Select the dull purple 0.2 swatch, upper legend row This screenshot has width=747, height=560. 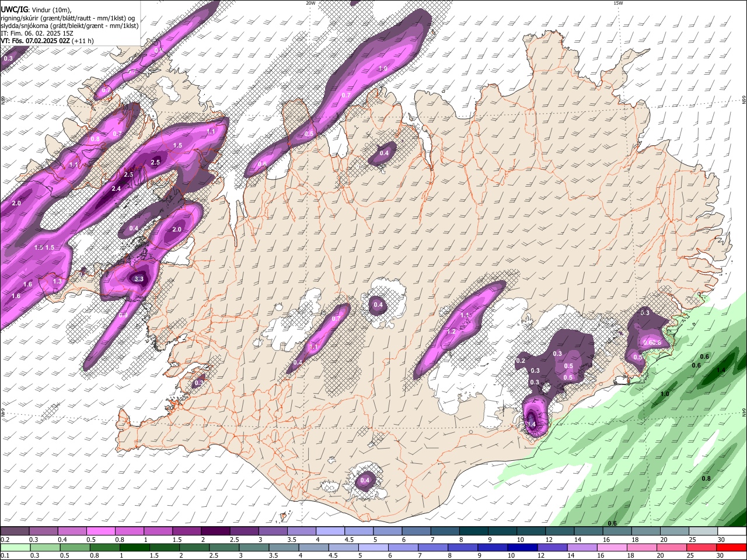[15, 531]
